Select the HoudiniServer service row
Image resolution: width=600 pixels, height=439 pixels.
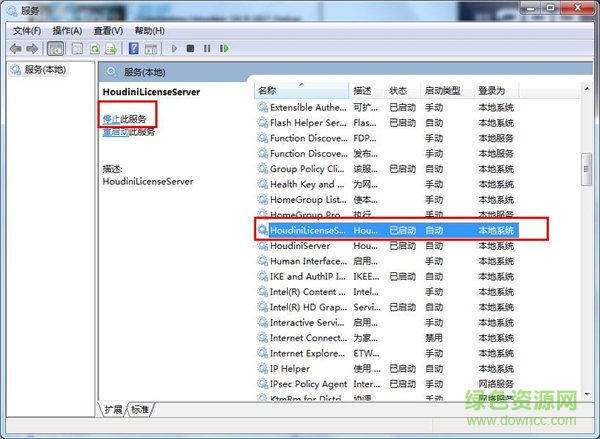[x=300, y=245]
